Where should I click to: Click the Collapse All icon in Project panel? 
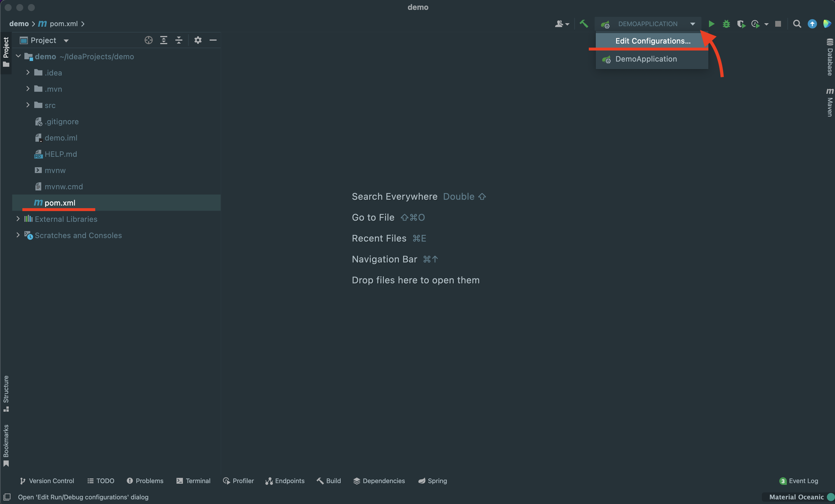point(179,40)
